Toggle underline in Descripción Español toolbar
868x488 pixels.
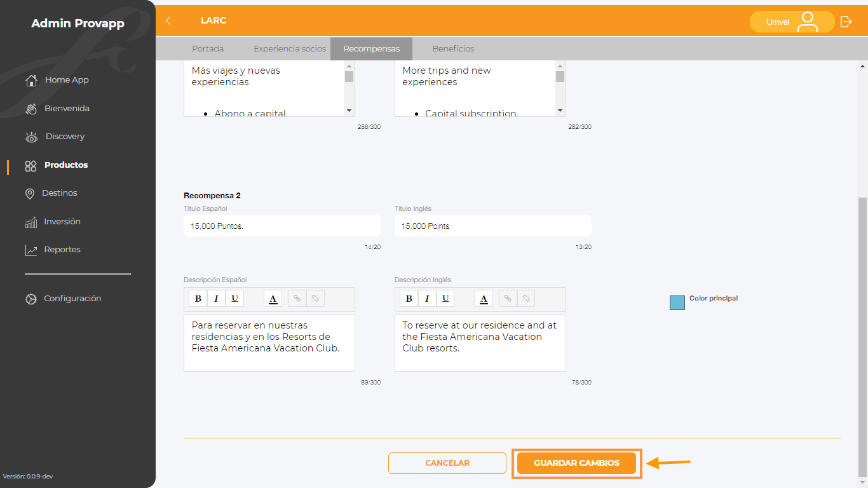234,299
